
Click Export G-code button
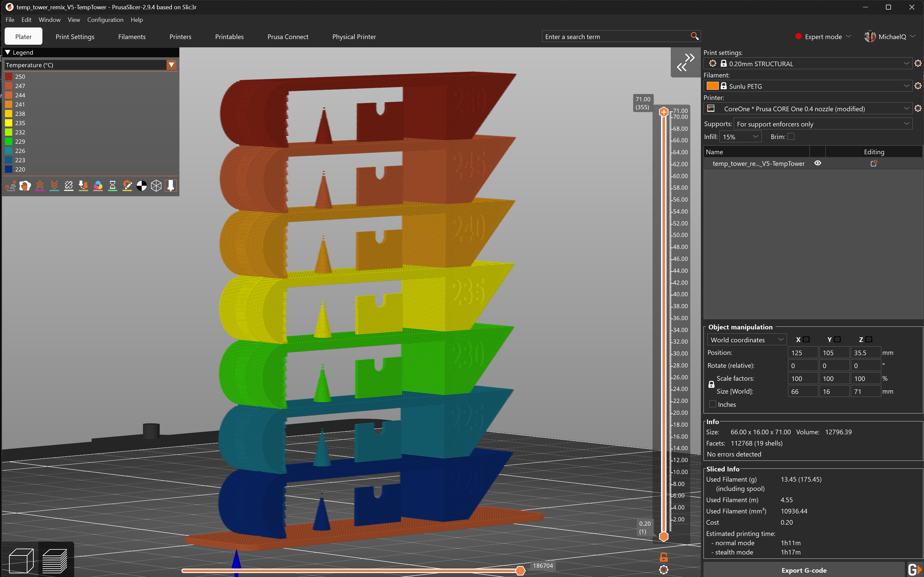[804, 570]
